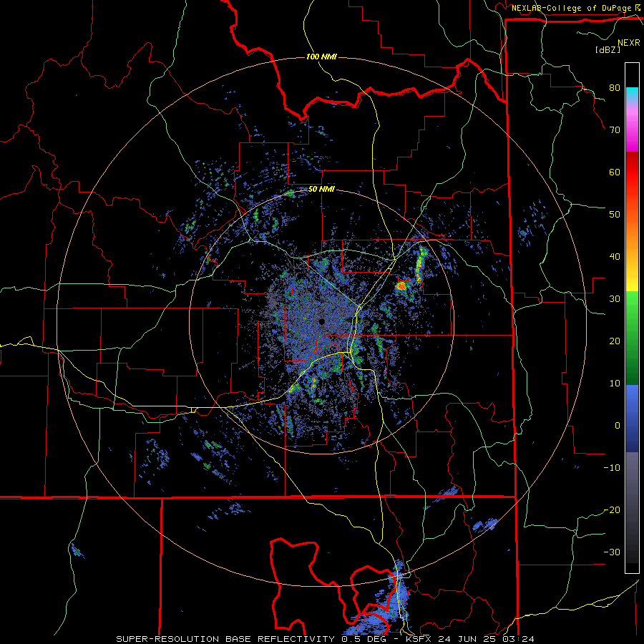The height and width of the screenshot is (644, 644).
Task: Select the 0 value on the dBZ scale
Action: (618, 426)
